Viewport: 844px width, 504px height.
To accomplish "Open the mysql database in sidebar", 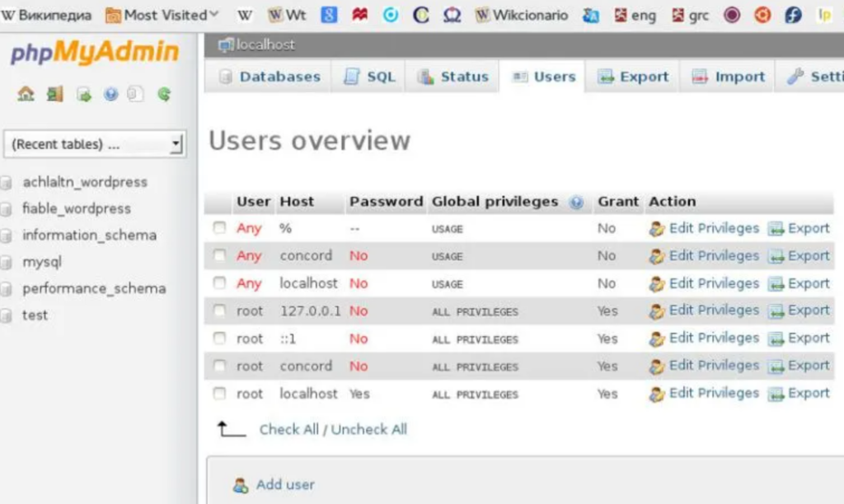I will (x=42, y=262).
